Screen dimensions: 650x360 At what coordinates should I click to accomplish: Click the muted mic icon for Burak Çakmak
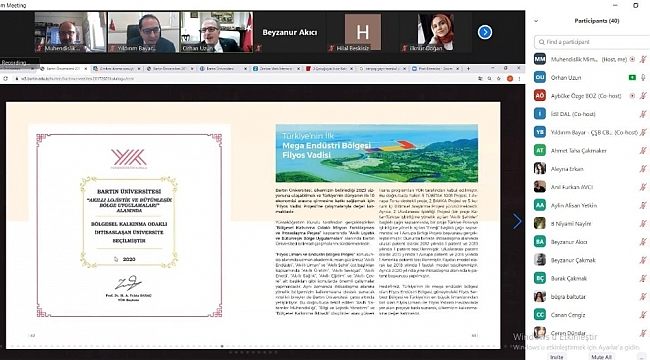coord(643,278)
